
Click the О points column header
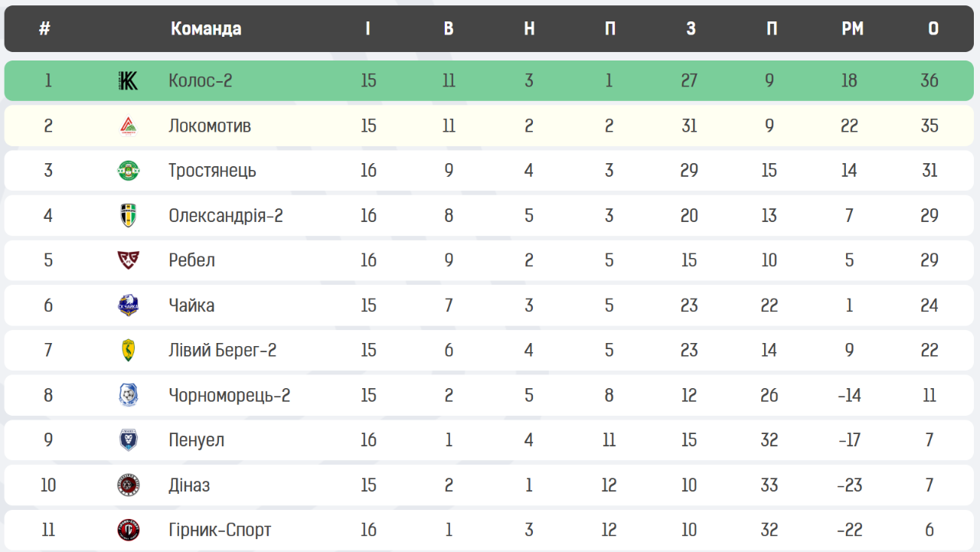(x=933, y=29)
